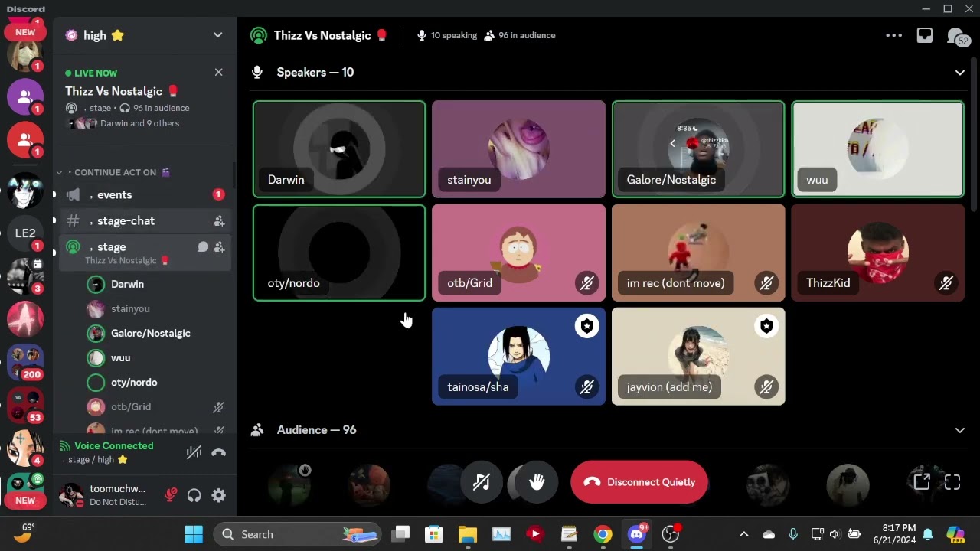
Task: Open server icon with 53 badge
Action: (25, 406)
